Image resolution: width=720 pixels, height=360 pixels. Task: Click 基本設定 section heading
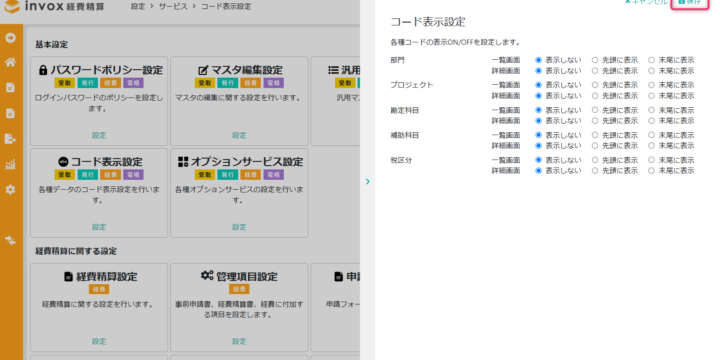coord(51,45)
